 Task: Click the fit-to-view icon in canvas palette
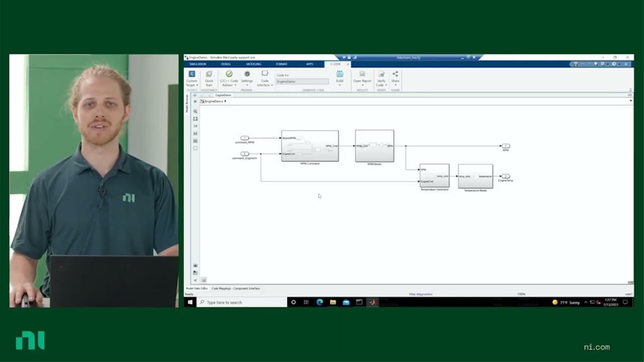[195, 119]
